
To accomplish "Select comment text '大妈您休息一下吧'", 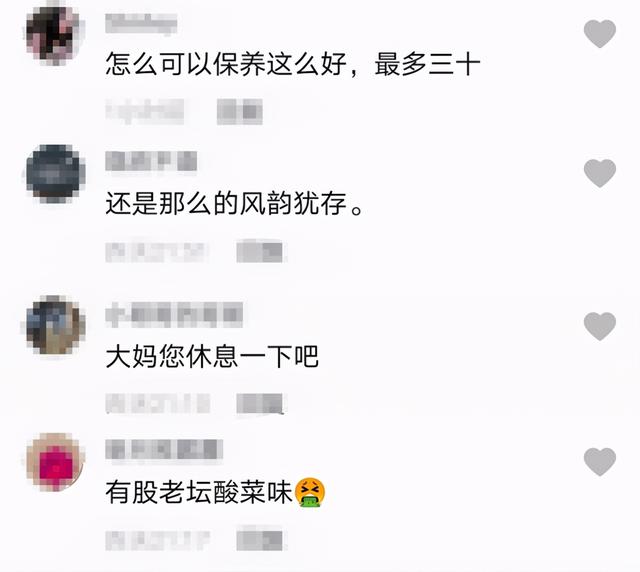I will [x=212, y=356].
